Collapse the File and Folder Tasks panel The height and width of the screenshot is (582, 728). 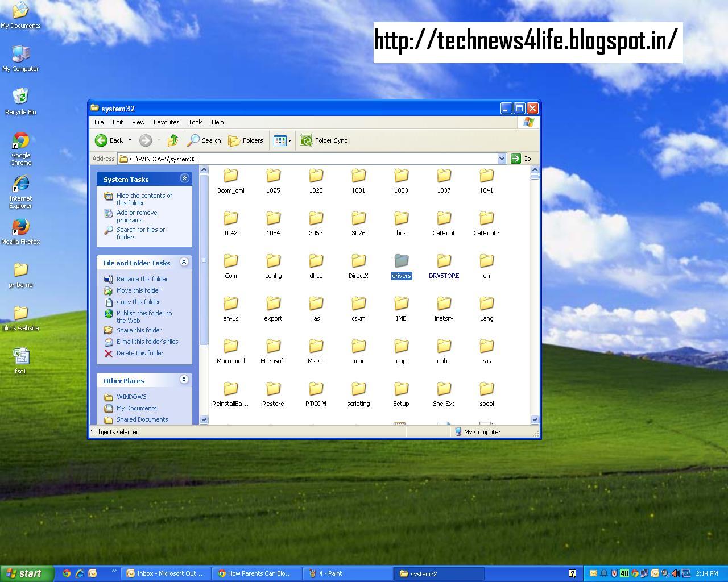point(184,262)
